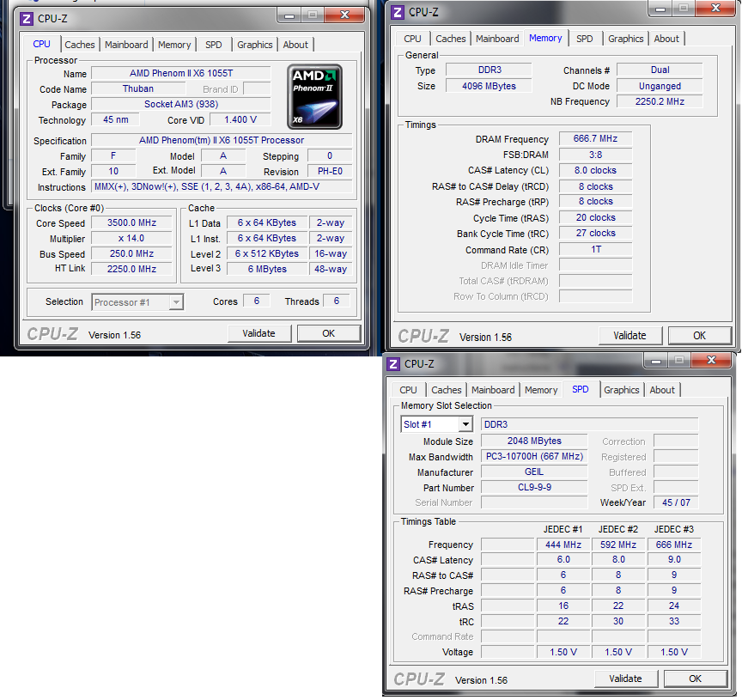Click OK in the Memory window

click(699, 336)
